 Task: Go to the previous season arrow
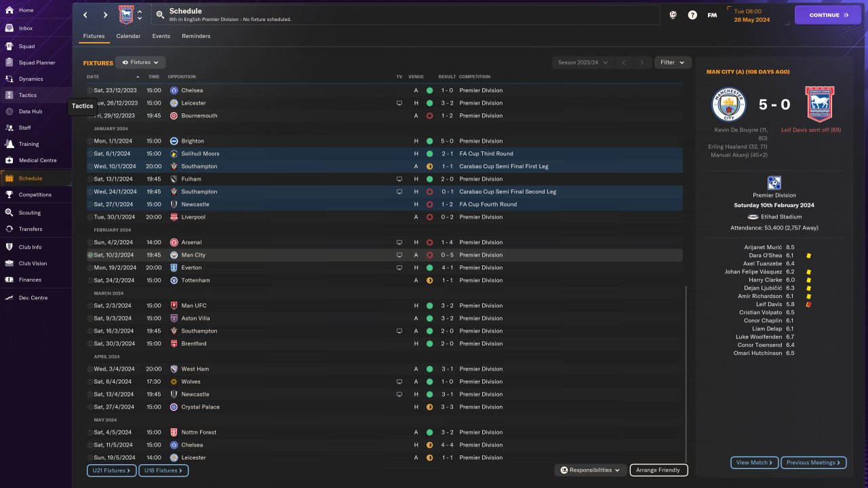(623, 62)
